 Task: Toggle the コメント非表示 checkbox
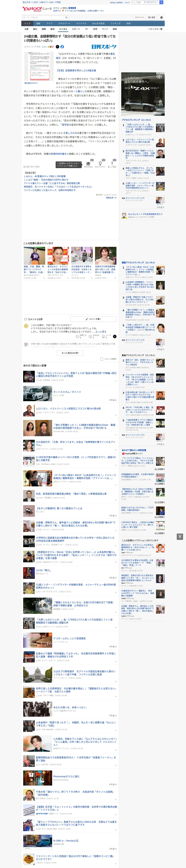[x=102, y=359]
